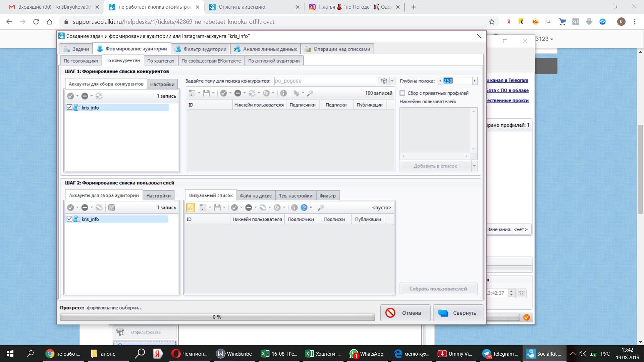Viewport: 644px width, 362px height.
Task: Click blue question mark help icon
Action: (304, 207)
